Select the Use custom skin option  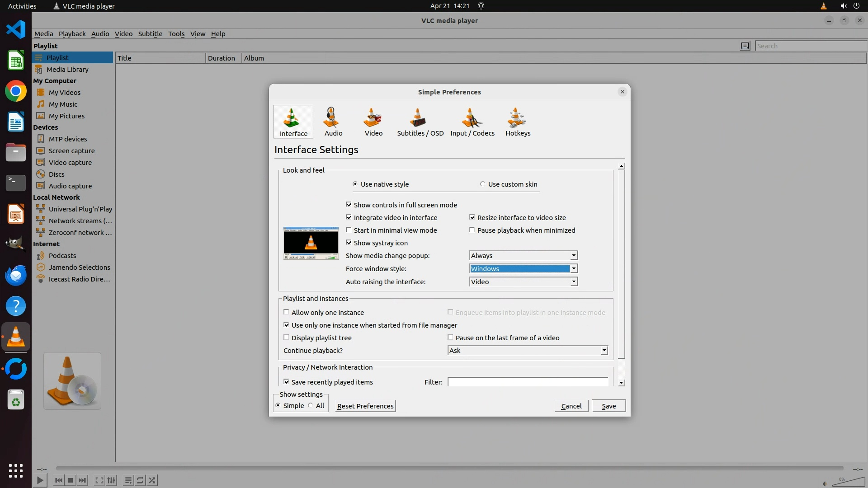[x=483, y=184]
